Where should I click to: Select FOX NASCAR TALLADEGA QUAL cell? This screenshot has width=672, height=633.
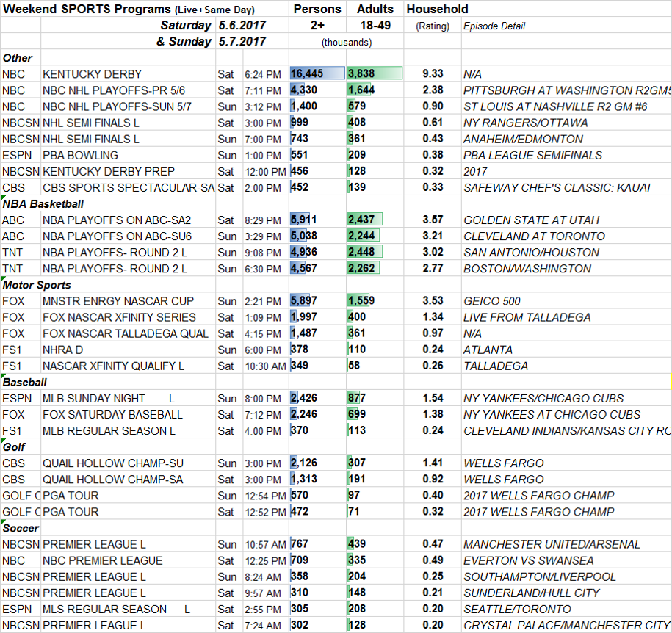tap(128, 334)
